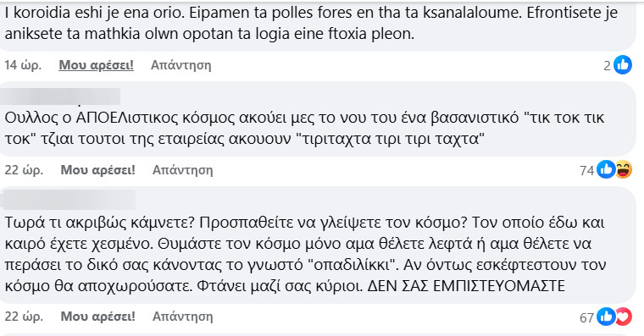
Task: Click the thumbs-up reaction icon next to 67
Action: click(606, 317)
